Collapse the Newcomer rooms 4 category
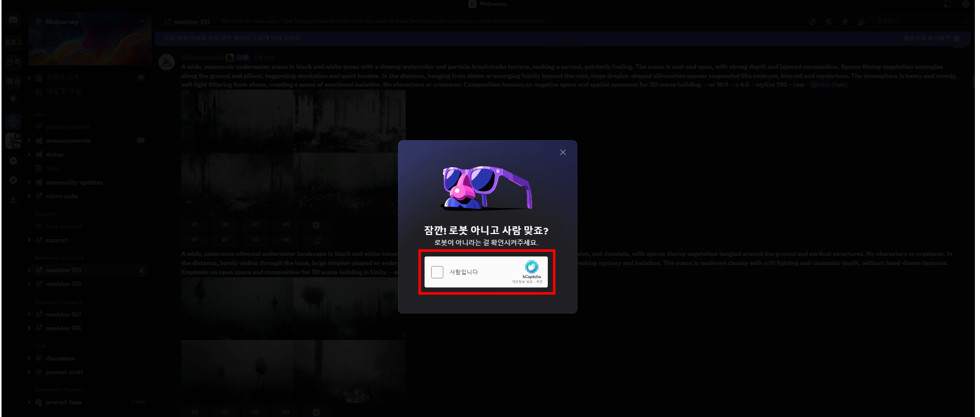This screenshot has height=417, width=980. point(61,302)
